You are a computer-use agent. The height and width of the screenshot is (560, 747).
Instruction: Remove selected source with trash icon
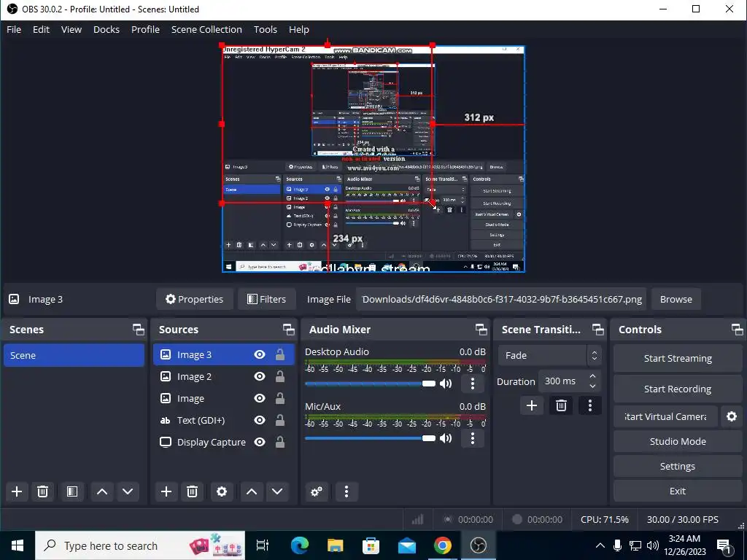[x=192, y=491]
